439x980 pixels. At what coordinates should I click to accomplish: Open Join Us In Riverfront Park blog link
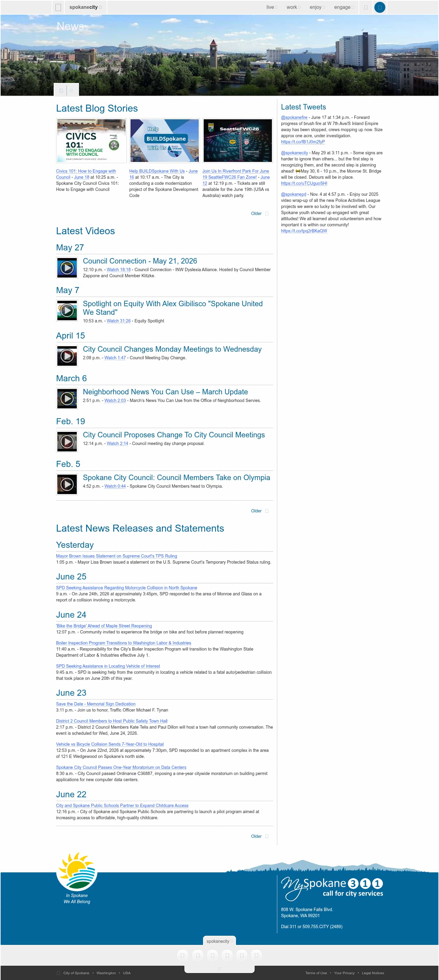tap(236, 174)
